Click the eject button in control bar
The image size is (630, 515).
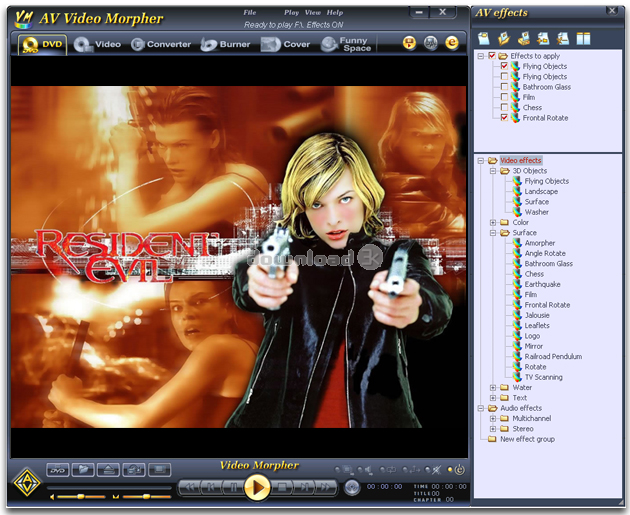click(108, 470)
